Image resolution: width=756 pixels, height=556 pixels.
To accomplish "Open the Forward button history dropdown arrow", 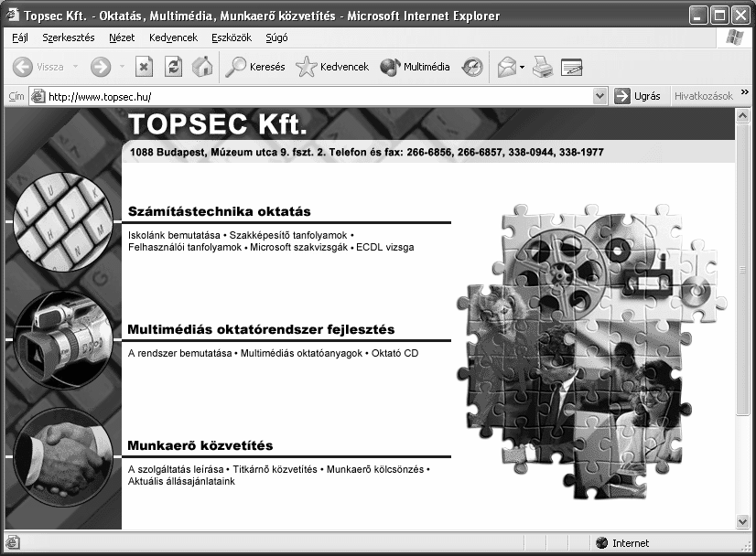I will click(x=122, y=67).
